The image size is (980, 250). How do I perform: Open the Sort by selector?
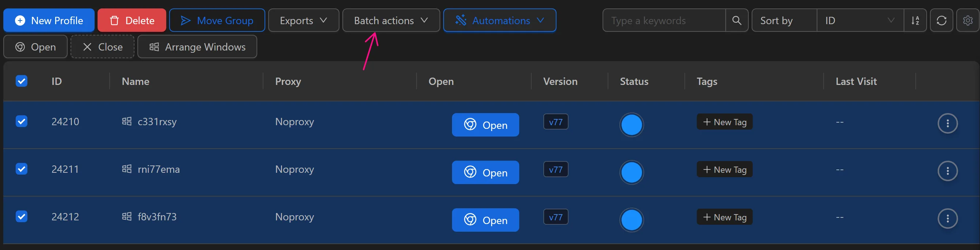(x=776, y=20)
